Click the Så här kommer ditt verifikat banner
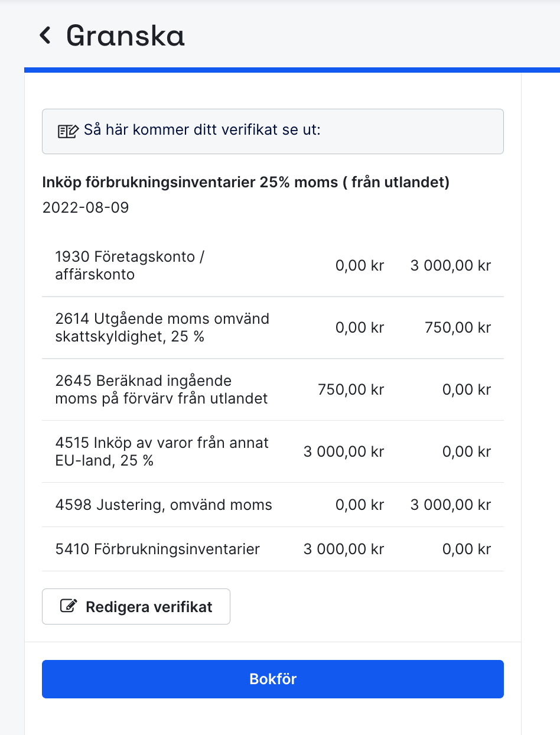The width and height of the screenshot is (560, 735). tap(272, 130)
